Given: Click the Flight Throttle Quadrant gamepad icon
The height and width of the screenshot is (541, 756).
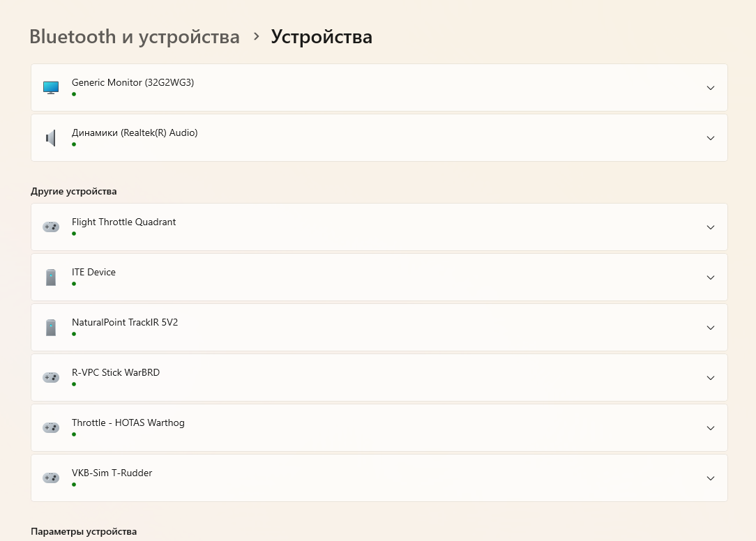Looking at the screenshot, I should (50, 227).
